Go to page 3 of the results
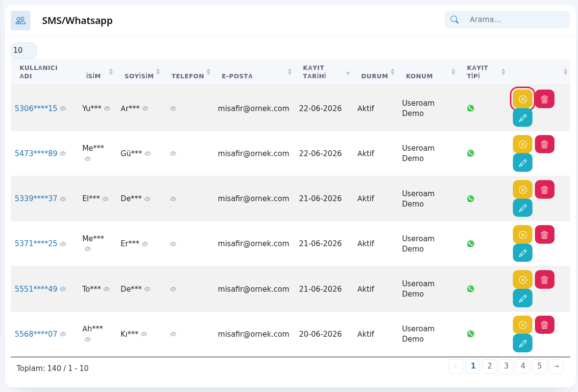The image size is (578, 392). point(506,366)
